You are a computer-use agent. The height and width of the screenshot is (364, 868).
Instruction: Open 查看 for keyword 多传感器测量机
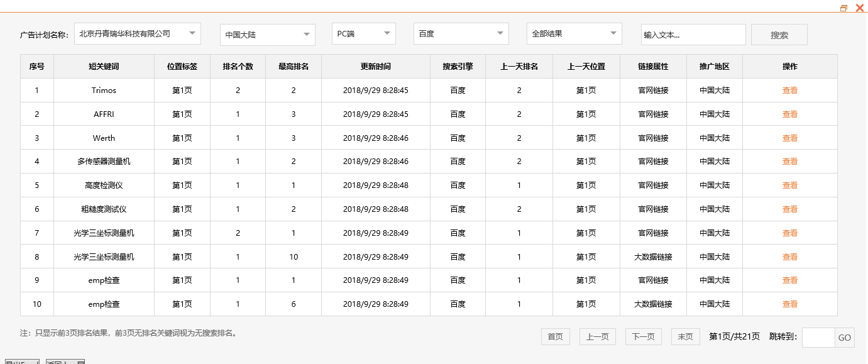pos(789,161)
